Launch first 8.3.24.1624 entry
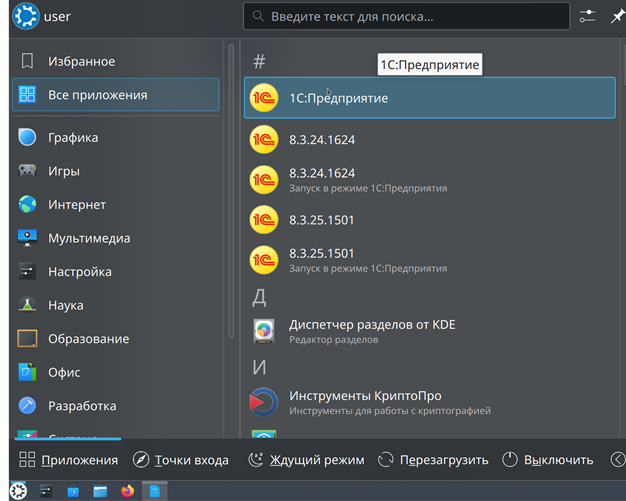The width and height of the screenshot is (626, 501). point(430,140)
